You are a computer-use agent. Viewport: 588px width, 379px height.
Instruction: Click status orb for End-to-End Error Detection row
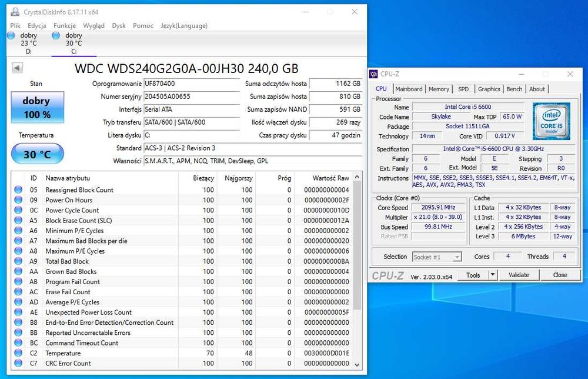click(18, 322)
